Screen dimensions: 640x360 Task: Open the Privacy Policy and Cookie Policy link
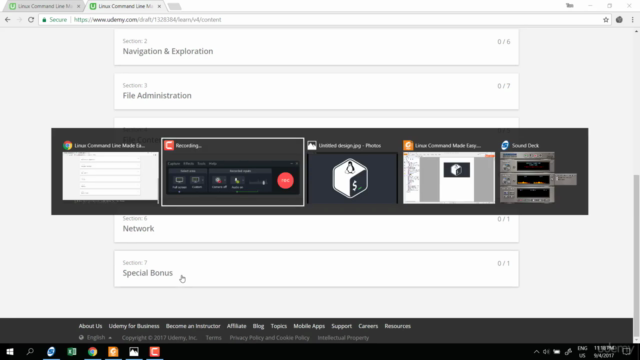pos(269,338)
